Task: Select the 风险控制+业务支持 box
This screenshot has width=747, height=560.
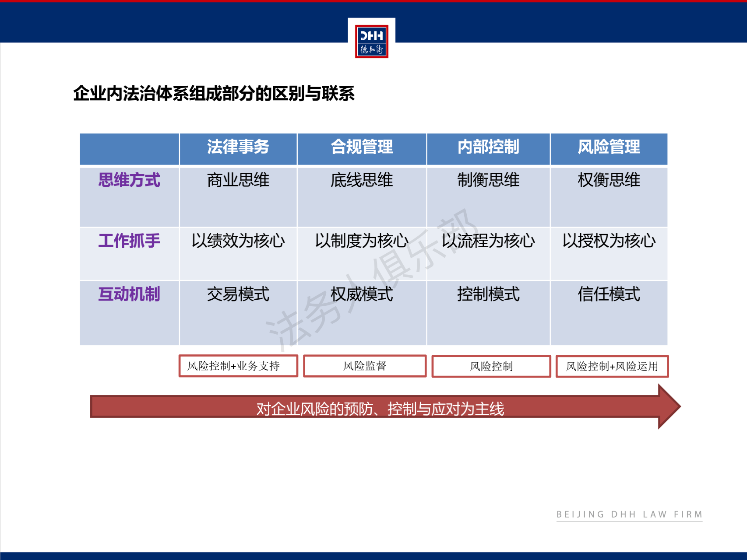Action: coord(238,366)
